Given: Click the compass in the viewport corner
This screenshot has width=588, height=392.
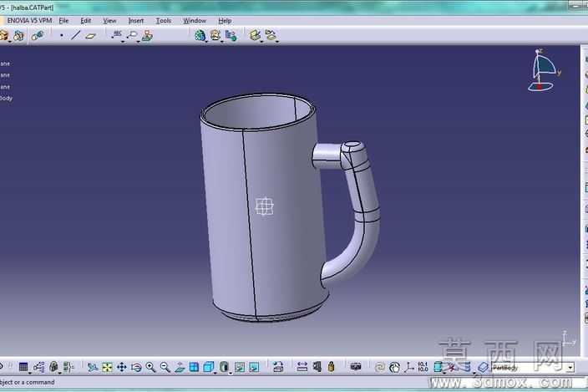Looking at the screenshot, I should click(544, 70).
